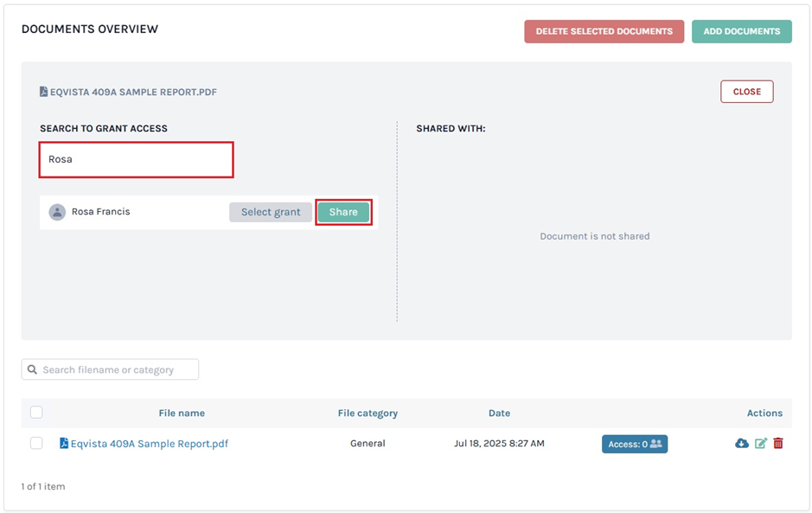The image size is (812, 513).
Task: Click the PDF icon beside the Eqvista 409A file name
Action: pyautogui.click(x=64, y=443)
